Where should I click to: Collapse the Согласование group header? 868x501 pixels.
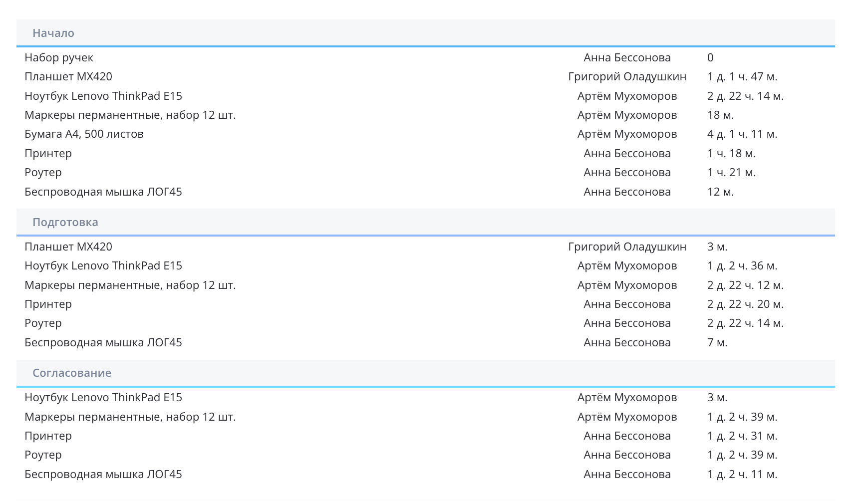(72, 373)
